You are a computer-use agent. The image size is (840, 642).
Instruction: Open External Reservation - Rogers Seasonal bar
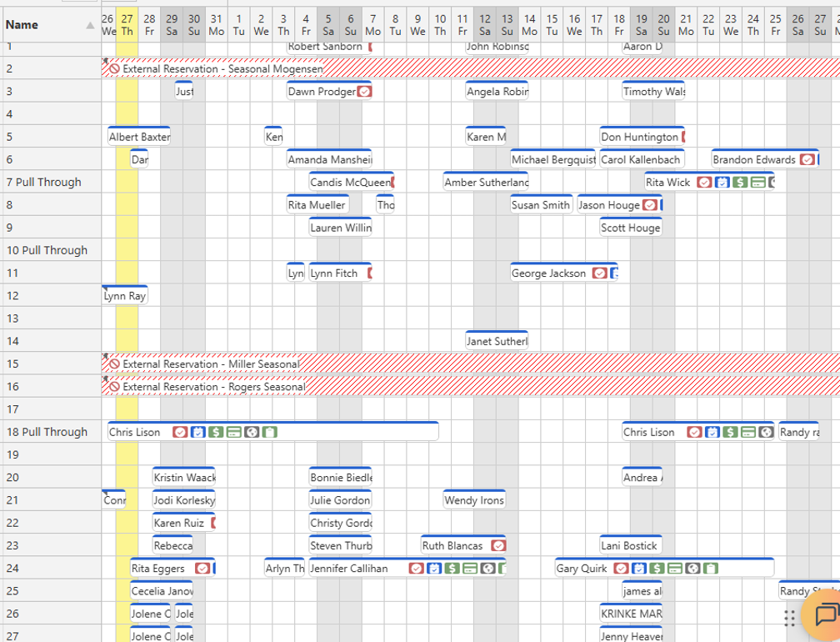point(470,386)
